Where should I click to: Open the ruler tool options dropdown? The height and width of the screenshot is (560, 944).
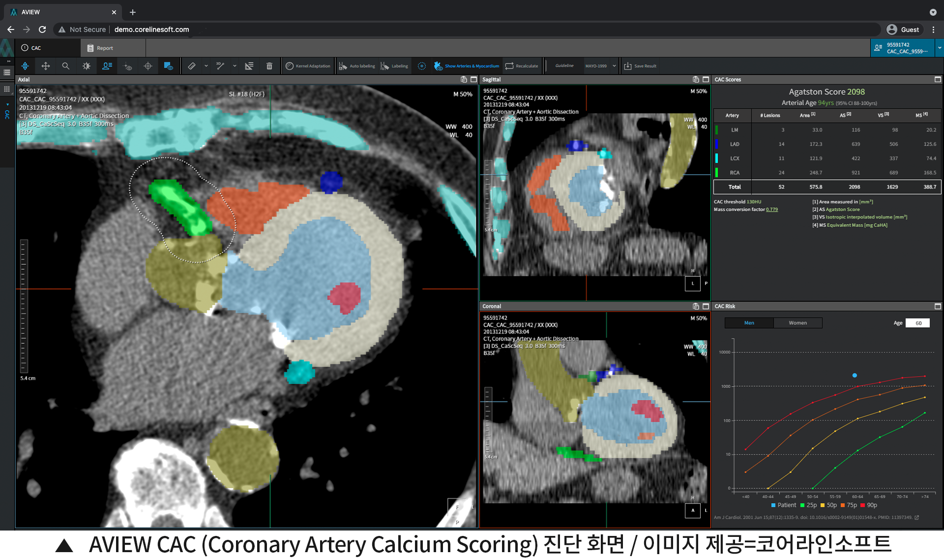[x=206, y=66]
